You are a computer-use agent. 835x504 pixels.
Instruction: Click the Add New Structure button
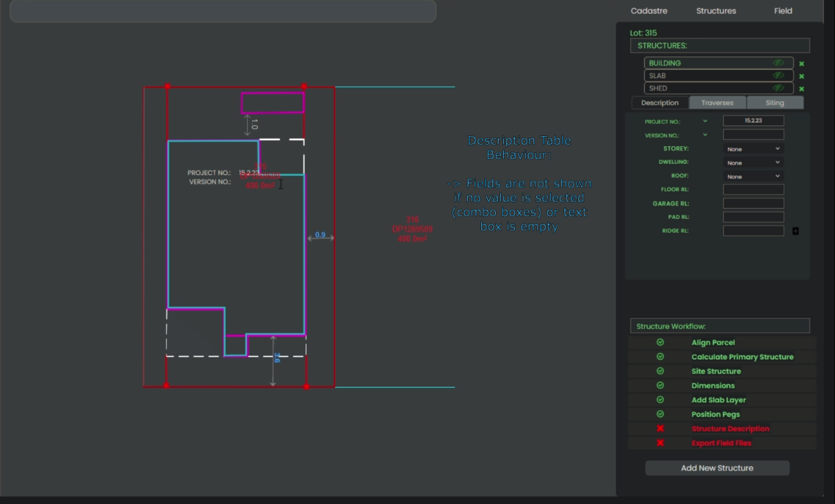pyautogui.click(x=717, y=468)
